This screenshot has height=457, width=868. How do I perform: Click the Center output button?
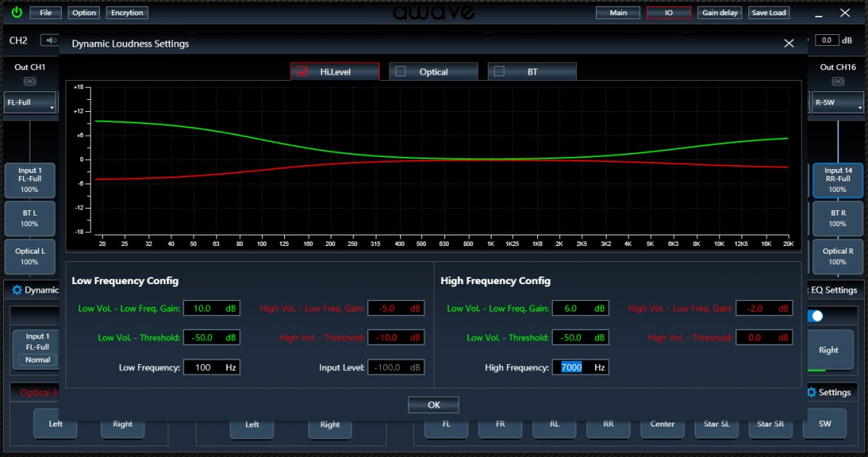662,423
